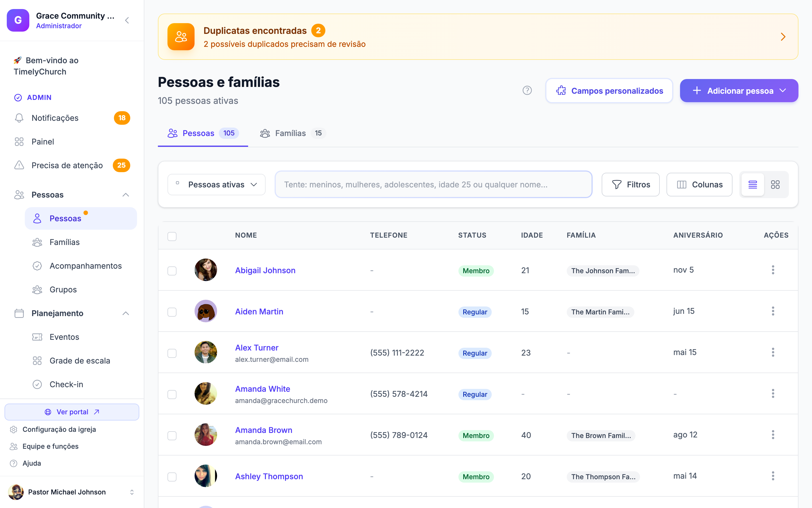Open Alex Turner's profile link
This screenshot has width=812, height=508.
pos(257,348)
